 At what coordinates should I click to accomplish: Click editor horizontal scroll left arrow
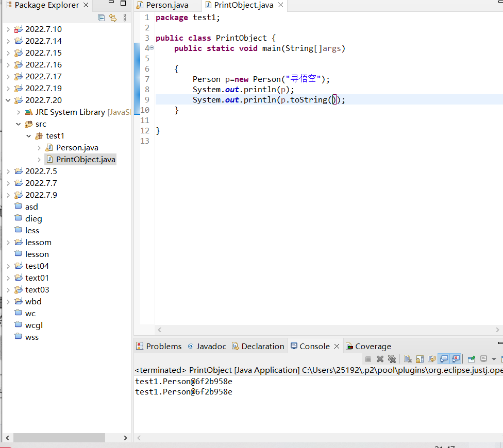159,330
